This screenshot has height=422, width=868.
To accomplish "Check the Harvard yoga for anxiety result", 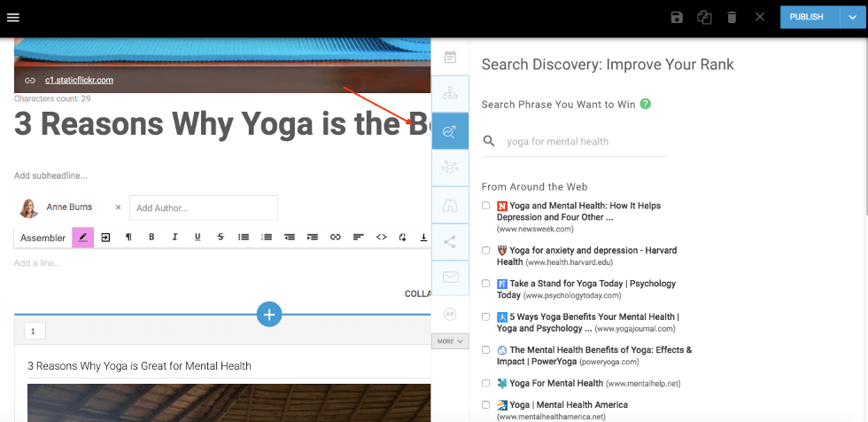I will [485, 250].
